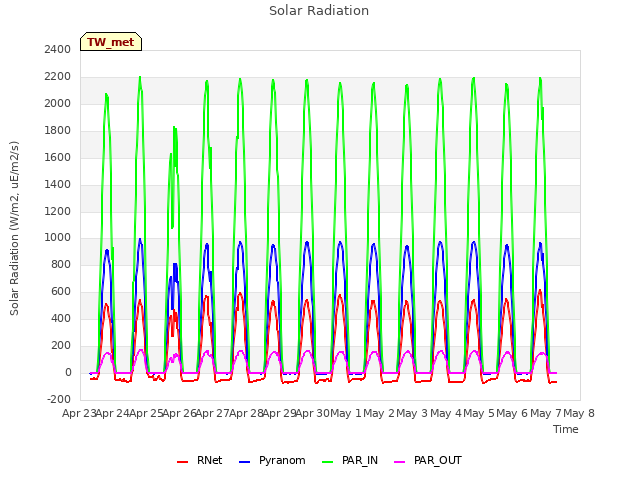This screenshot has height=480, width=640.
Task: Click the 400 y-axis tick label
Action: (x=61, y=318)
